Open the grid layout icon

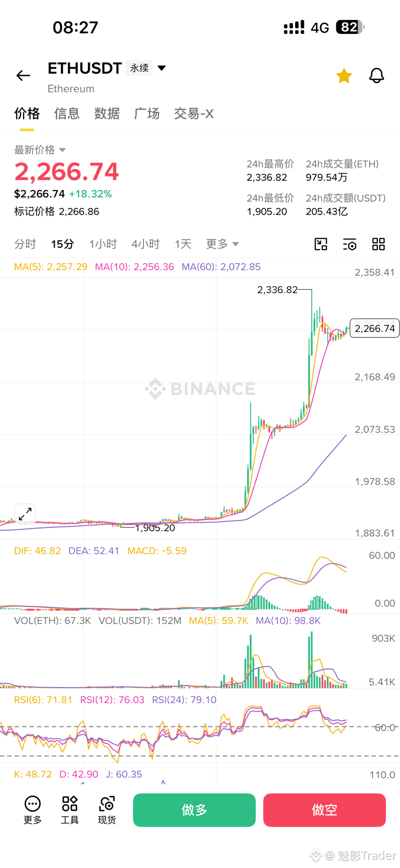tap(378, 244)
